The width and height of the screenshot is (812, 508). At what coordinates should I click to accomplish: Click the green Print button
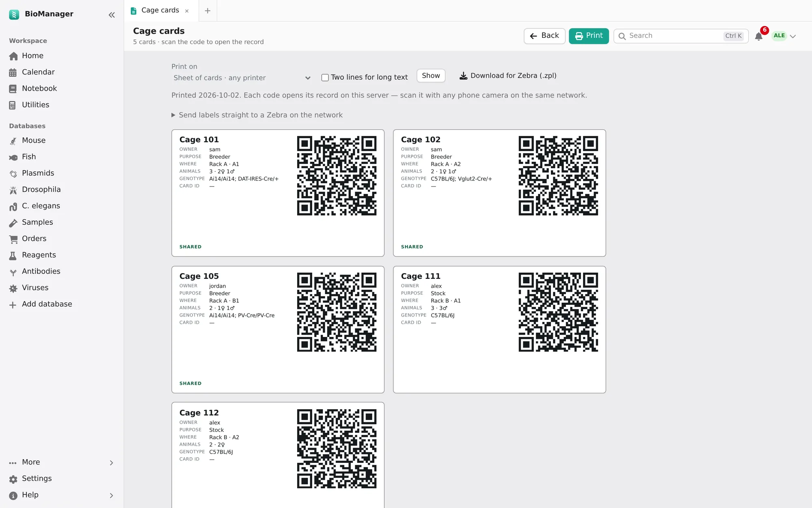click(x=589, y=36)
